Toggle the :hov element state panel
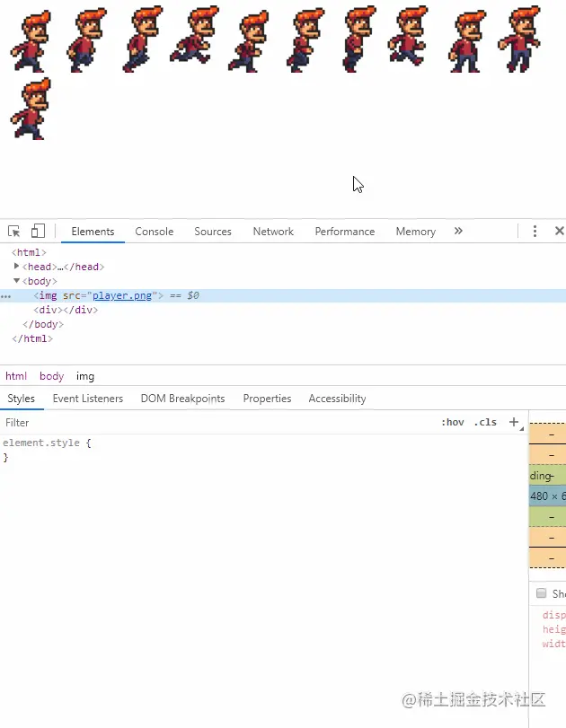566x728 pixels. [x=453, y=422]
